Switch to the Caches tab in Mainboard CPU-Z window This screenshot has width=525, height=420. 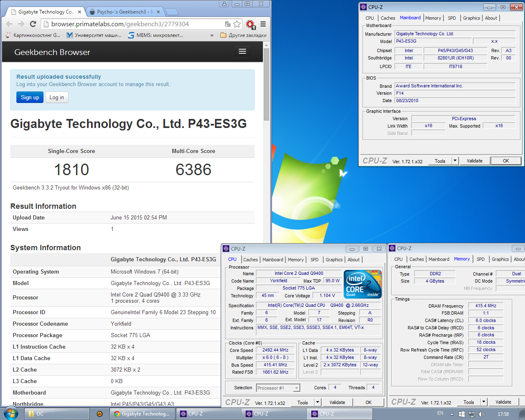[x=388, y=18]
